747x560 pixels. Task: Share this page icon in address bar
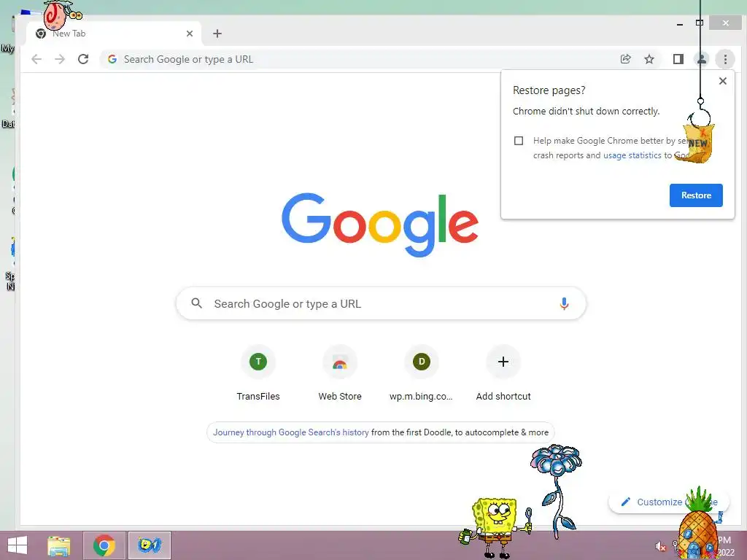coord(625,59)
